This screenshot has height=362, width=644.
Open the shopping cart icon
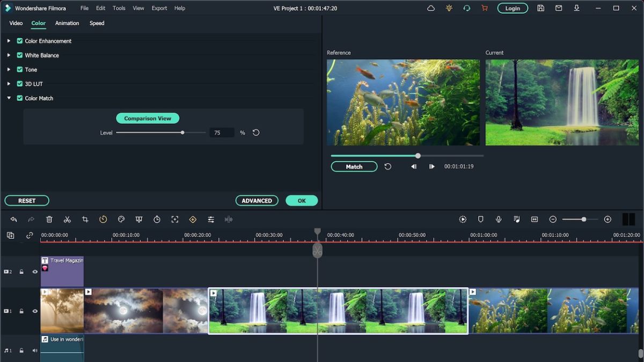[x=485, y=8]
